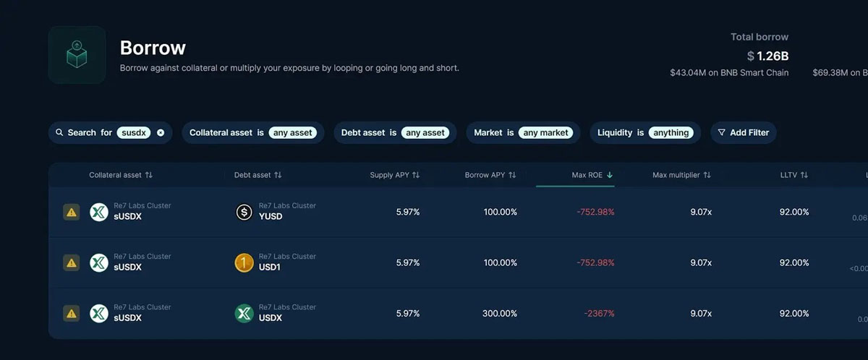Screen dimensions: 868x360
Task: Click the Add Filter button
Action: click(x=743, y=133)
